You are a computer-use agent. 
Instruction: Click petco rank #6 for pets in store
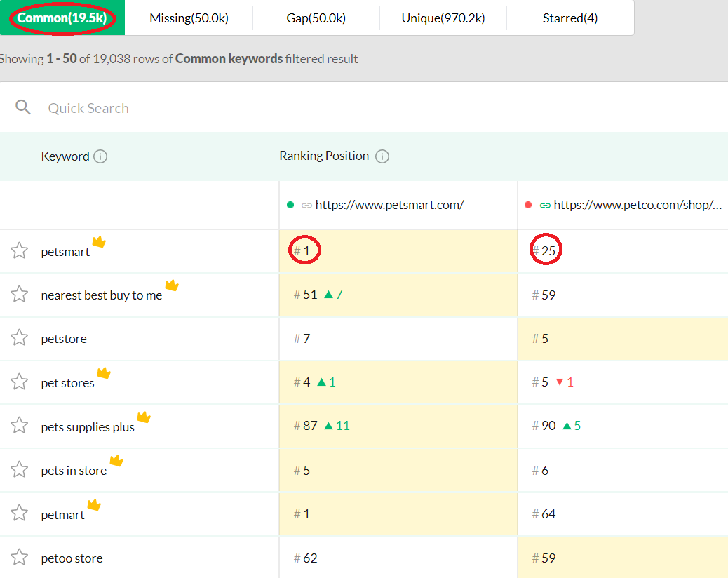tap(540, 471)
